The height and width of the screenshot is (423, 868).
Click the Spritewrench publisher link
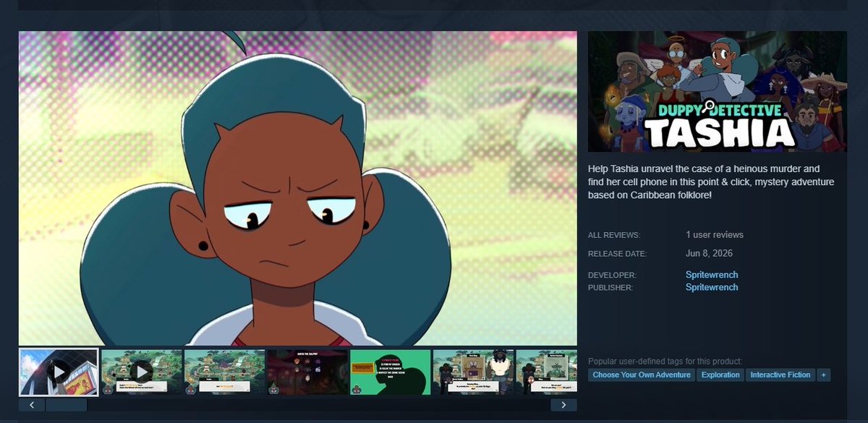[x=712, y=287]
